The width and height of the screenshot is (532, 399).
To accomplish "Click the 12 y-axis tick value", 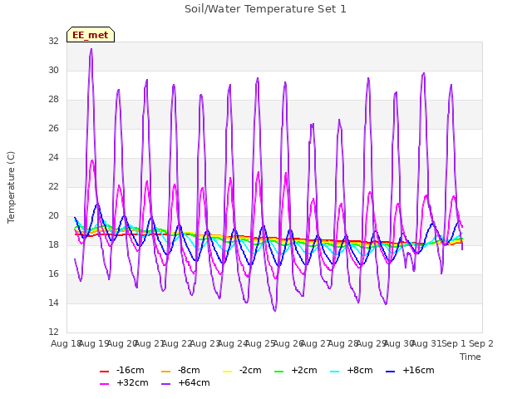I will coord(53,332).
